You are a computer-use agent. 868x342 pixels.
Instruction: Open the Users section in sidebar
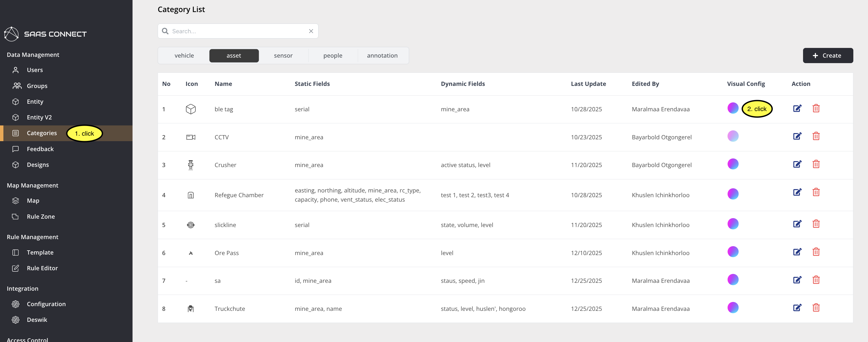pyautogui.click(x=35, y=70)
